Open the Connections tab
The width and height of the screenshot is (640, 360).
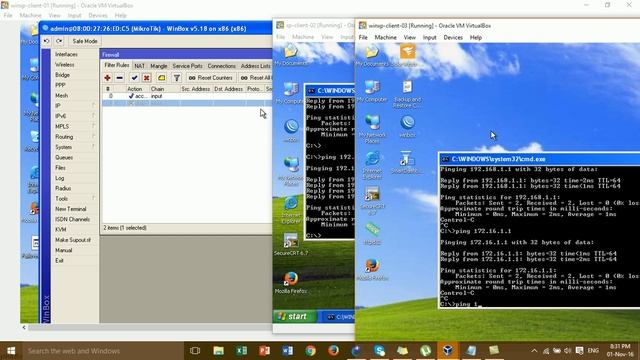(x=222, y=66)
